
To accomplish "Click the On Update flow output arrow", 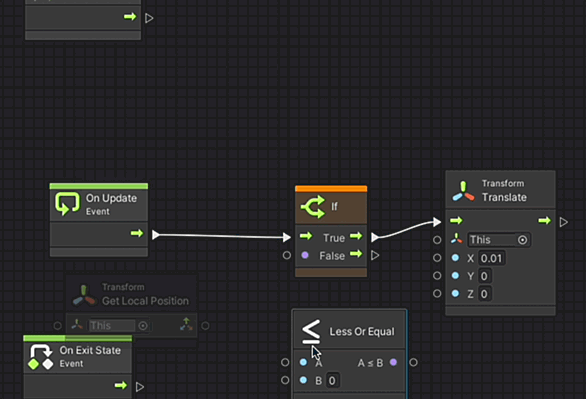I will (137, 233).
